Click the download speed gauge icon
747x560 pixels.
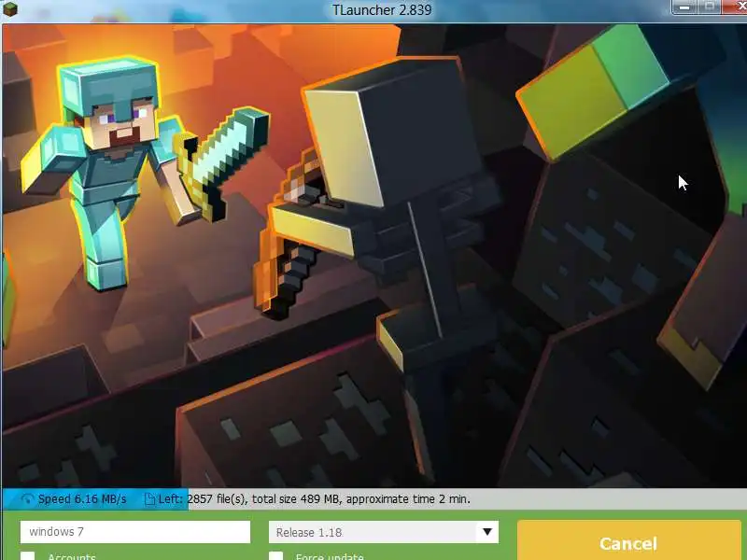(x=27, y=499)
